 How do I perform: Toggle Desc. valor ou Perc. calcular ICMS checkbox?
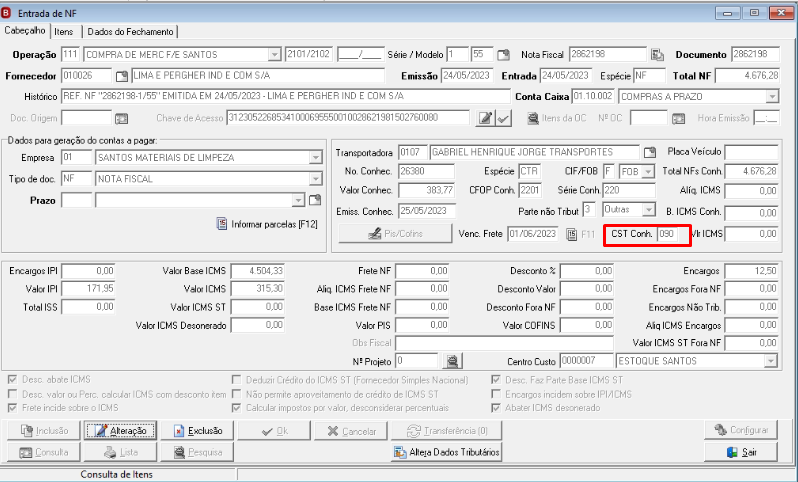point(12,394)
